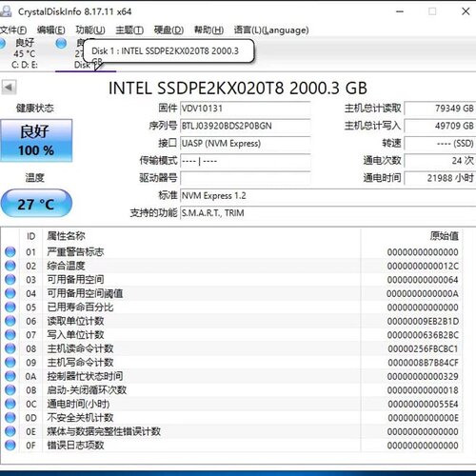Screen dimensions: 476x476
Task: Click status orb for attribute 0F 错误日志项数
Action: (10, 446)
